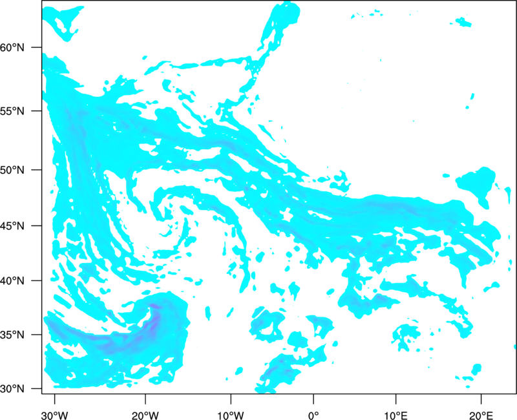The image size is (517, 420).
Task: Select the 10°W longitude label
Action: point(231,415)
